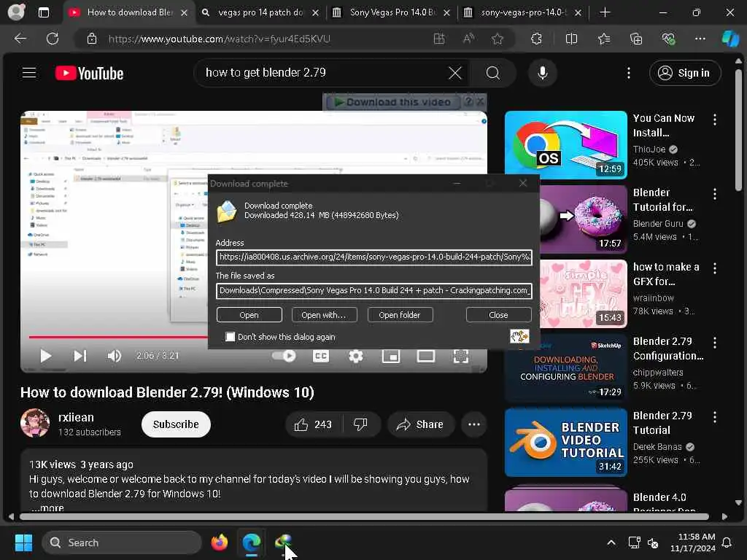Play the video
Viewport: 747px width, 560px height.
pyautogui.click(x=45, y=356)
